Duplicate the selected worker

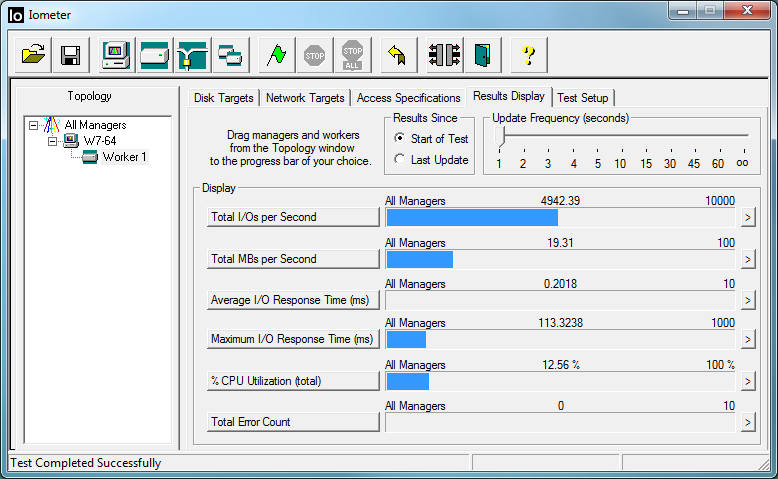tap(230, 55)
